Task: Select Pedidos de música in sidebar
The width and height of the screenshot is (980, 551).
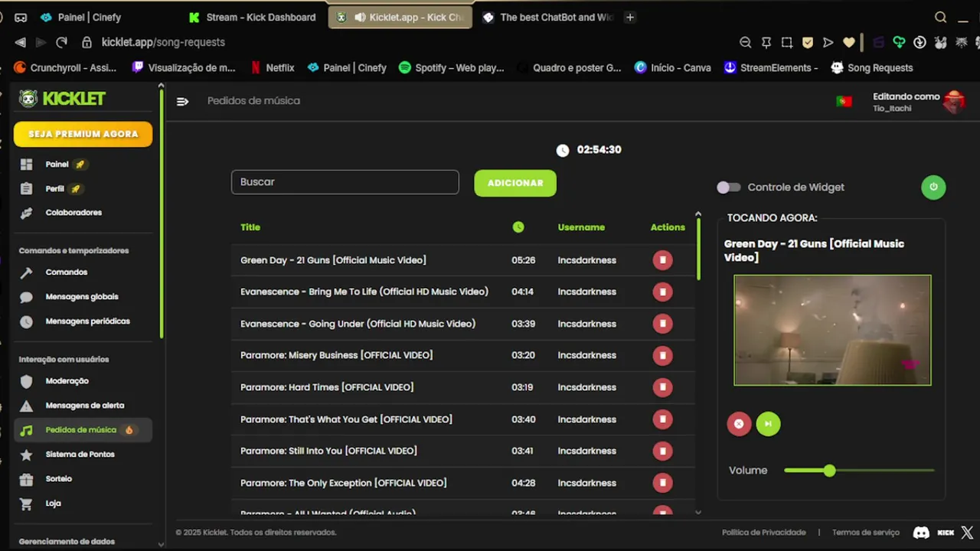Action: [83, 430]
